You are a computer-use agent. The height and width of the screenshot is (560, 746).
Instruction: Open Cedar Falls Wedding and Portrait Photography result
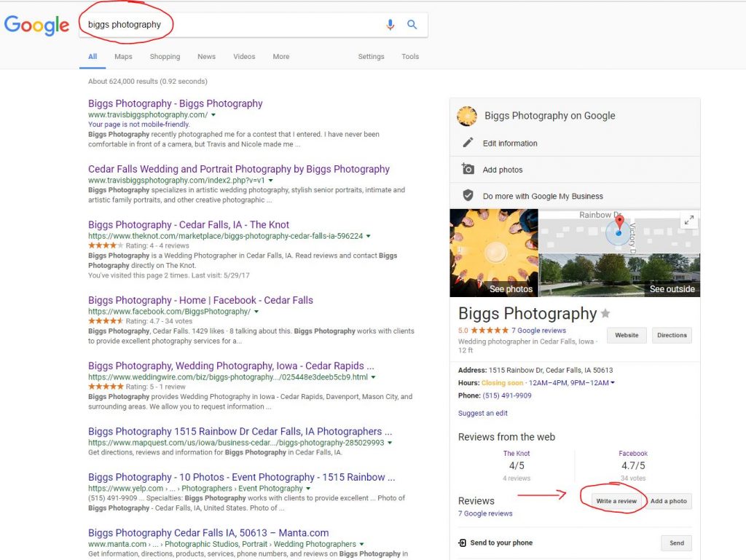click(239, 169)
